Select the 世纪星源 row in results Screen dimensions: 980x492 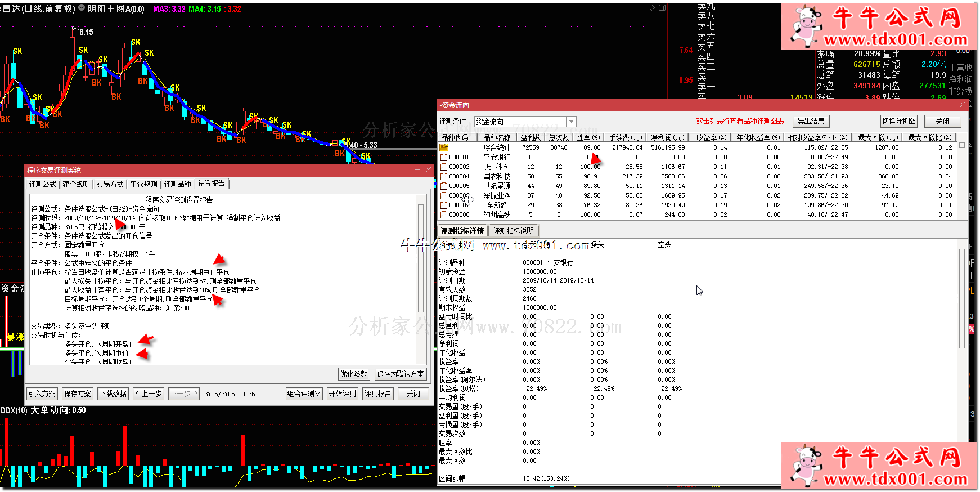coord(697,186)
